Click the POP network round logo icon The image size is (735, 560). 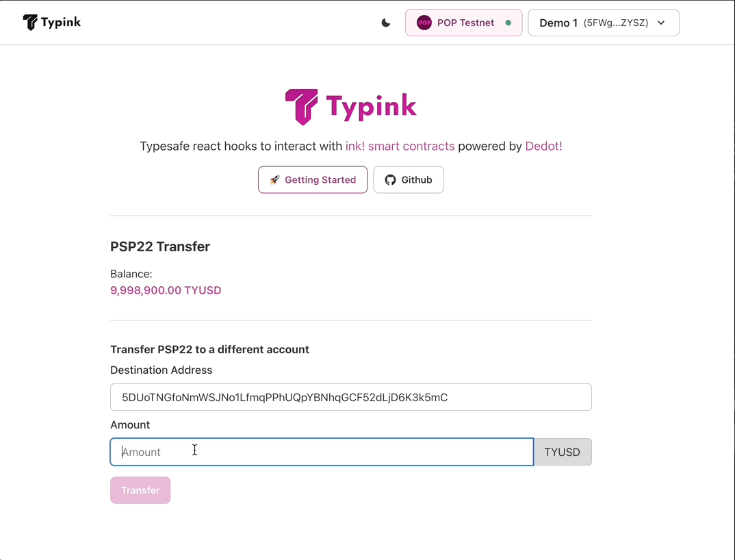(x=424, y=23)
